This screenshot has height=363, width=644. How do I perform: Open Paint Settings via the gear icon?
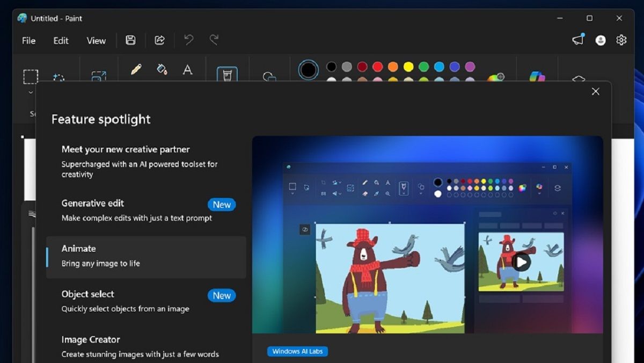621,40
